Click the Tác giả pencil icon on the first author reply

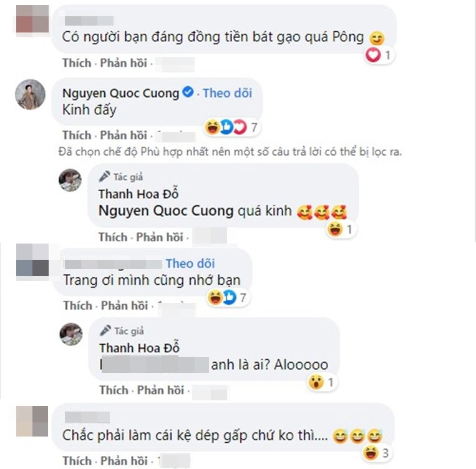pyautogui.click(x=104, y=177)
